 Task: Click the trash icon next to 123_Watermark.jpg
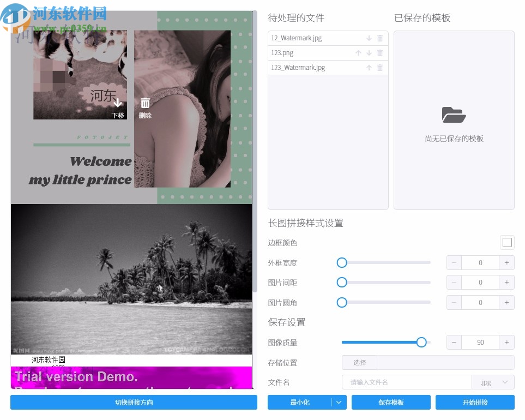coord(380,68)
